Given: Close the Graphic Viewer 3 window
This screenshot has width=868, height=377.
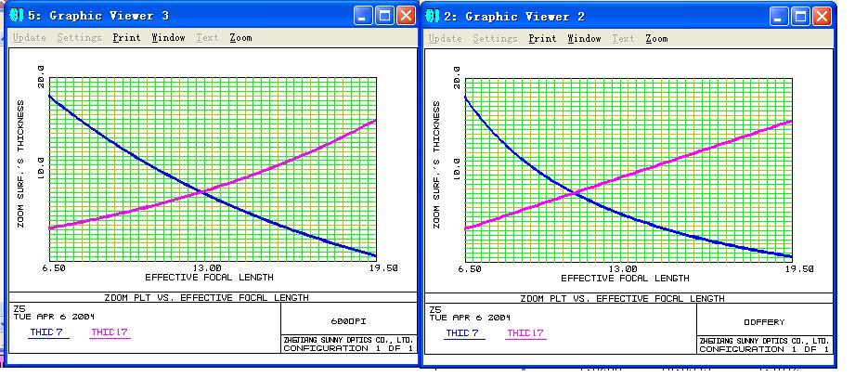Looking at the screenshot, I should pyautogui.click(x=407, y=16).
